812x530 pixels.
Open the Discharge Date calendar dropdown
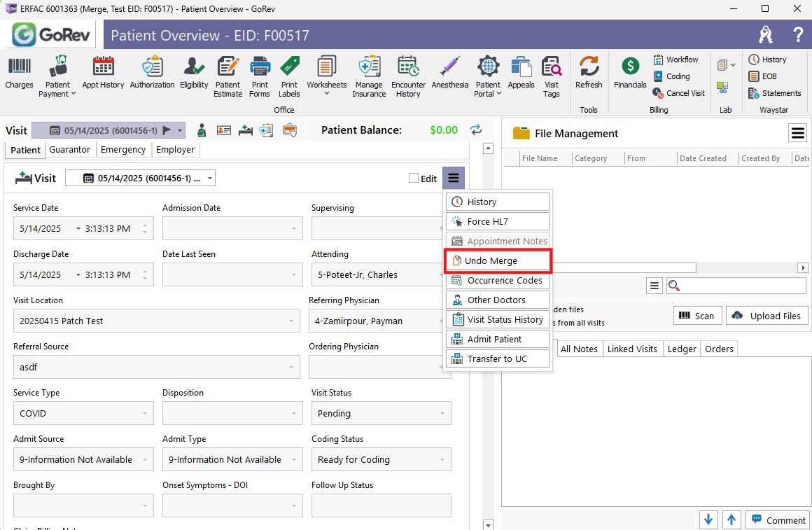click(x=78, y=274)
